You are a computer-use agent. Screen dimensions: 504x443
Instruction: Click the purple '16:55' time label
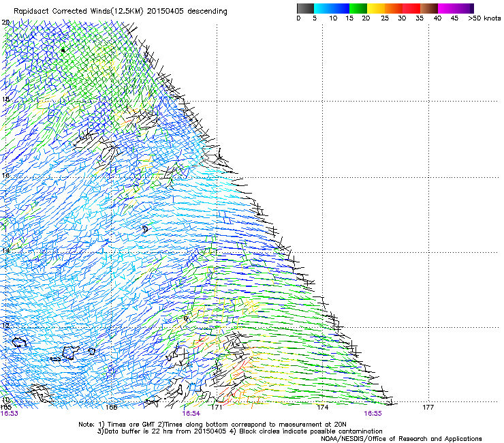(x=373, y=414)
